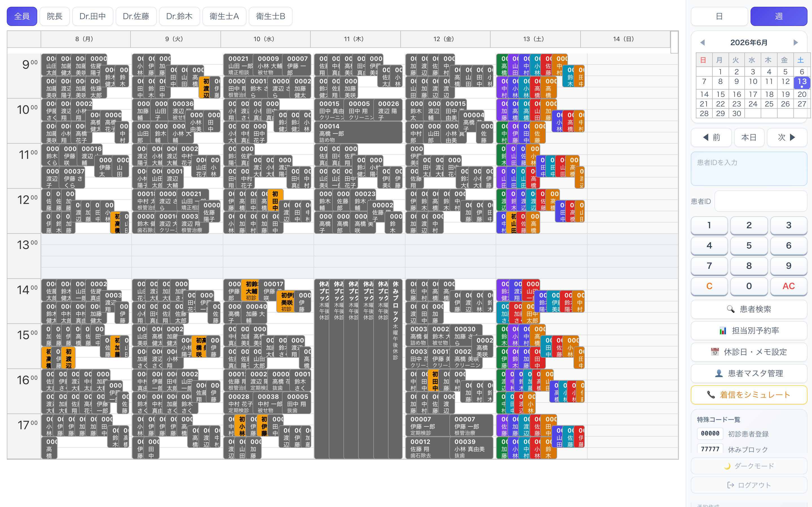
Task: Go to previous month with left arrow
Action: click(703, 43)
